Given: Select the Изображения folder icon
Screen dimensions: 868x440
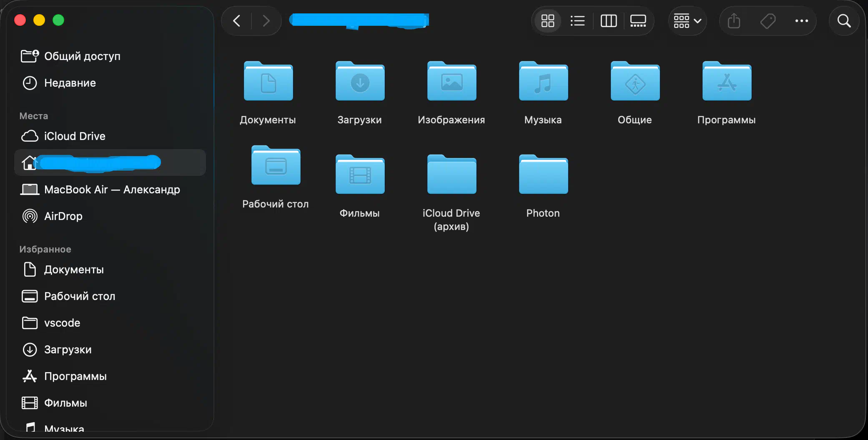Looking at the screenshot, I should (452, 82).
